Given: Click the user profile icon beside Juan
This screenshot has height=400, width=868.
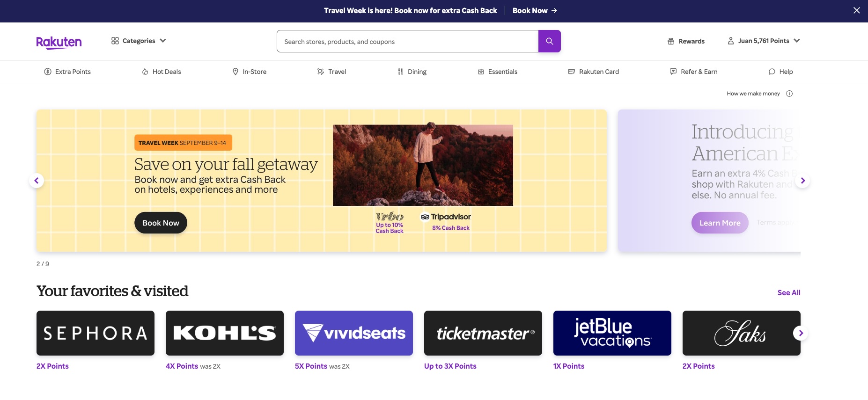Looking at the screenshot, I should point(730,41).
